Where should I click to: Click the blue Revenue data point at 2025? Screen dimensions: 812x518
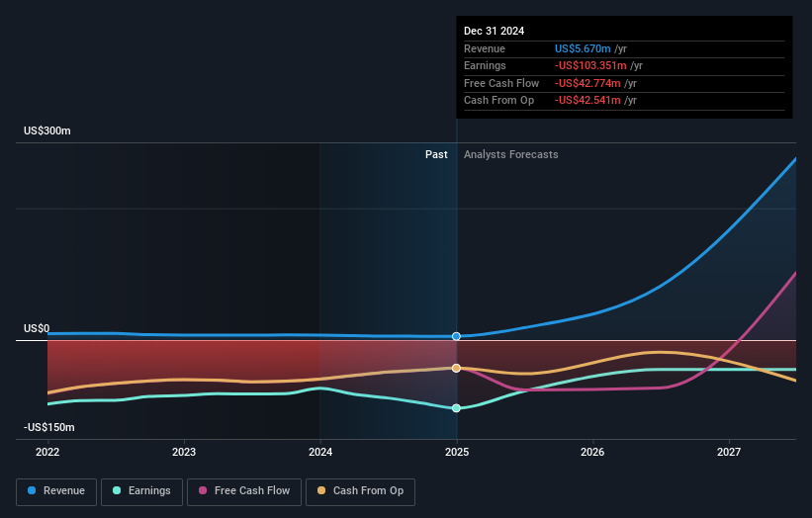456,336
